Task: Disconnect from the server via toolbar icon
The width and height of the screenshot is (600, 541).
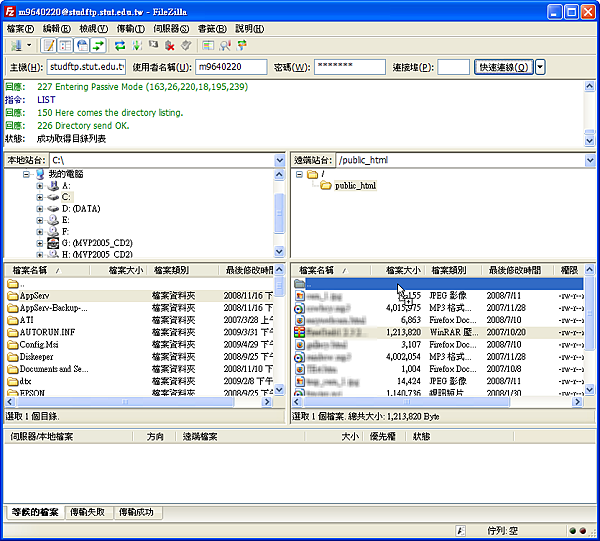Action: pyautogui.click(x=170, y=46)
